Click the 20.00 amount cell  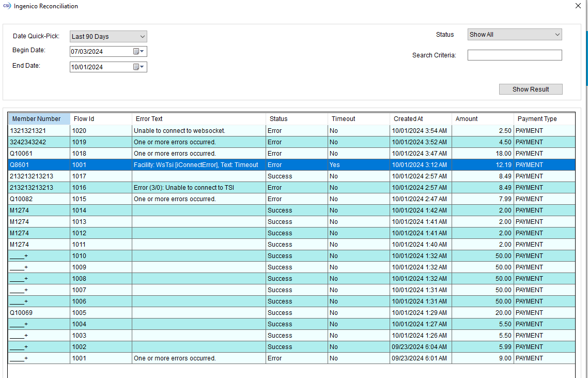(x=483, y=313)
